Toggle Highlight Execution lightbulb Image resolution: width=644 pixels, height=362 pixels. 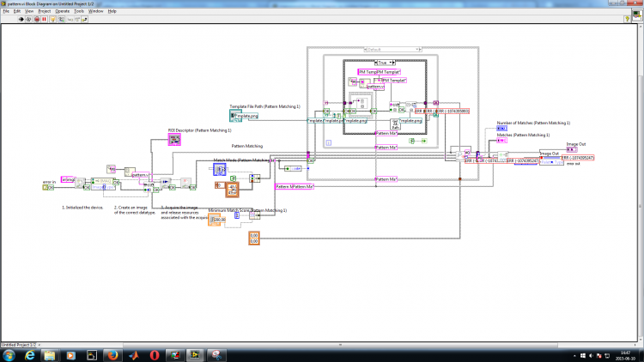coord(52,19)
